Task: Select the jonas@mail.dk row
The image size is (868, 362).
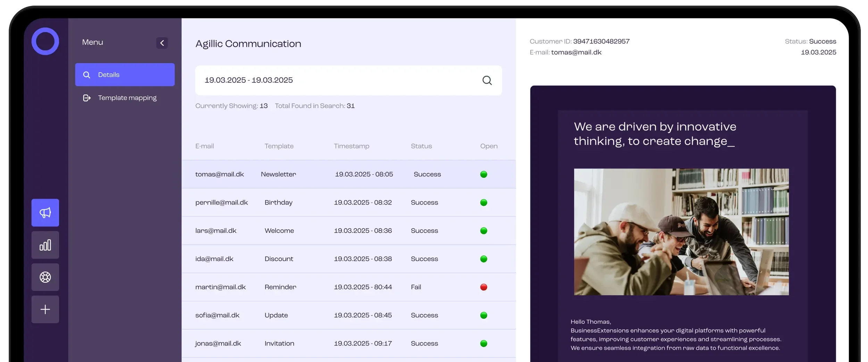Action: 349,343
